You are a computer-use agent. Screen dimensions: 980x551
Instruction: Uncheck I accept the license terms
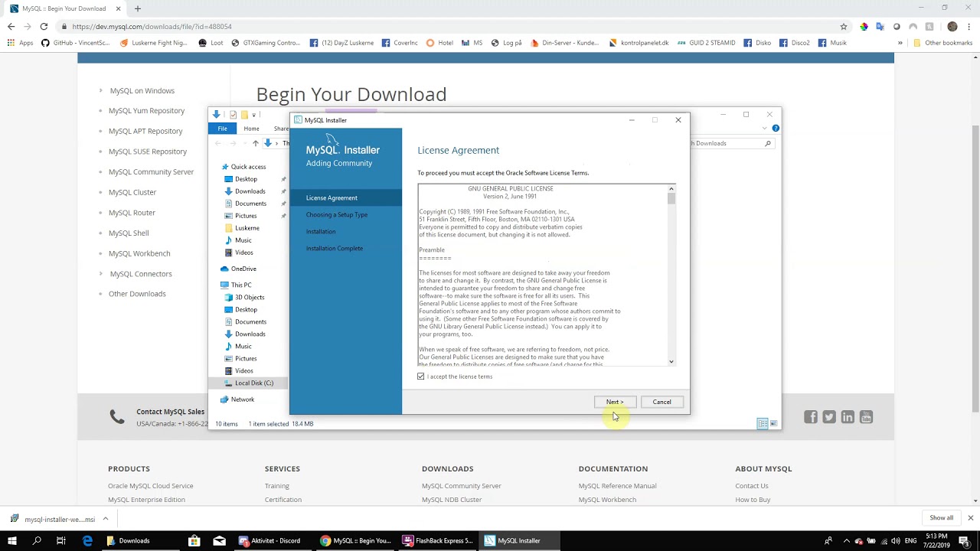point(421,377)
